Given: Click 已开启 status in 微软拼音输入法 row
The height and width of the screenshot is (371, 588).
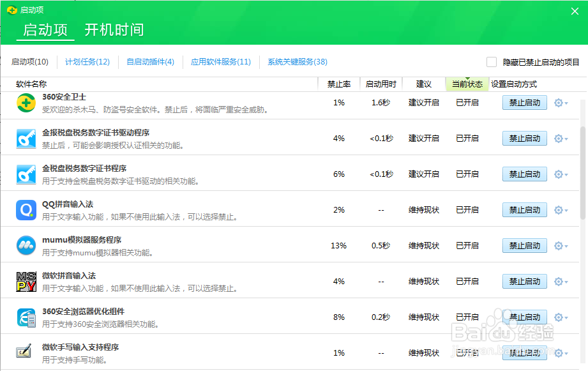Looking at the screenshot, I should pyautogui.click(x=467, y=282).
